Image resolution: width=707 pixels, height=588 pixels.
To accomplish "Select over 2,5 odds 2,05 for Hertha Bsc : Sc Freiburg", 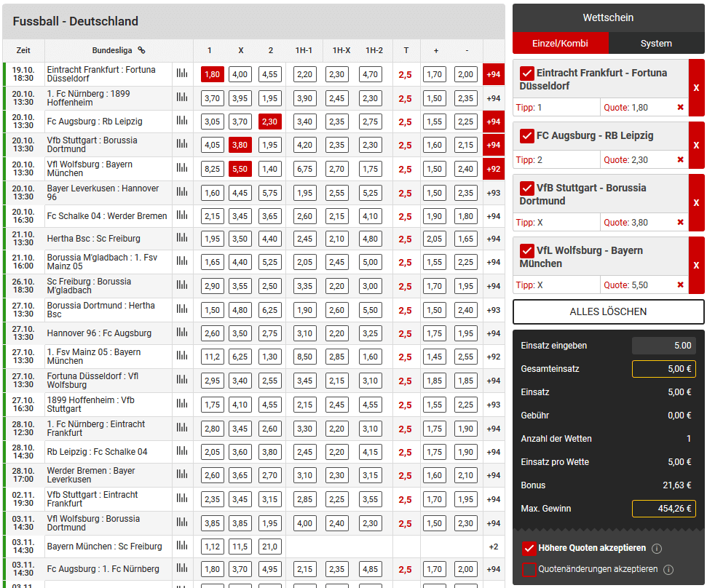I will (x=434, y=239).
